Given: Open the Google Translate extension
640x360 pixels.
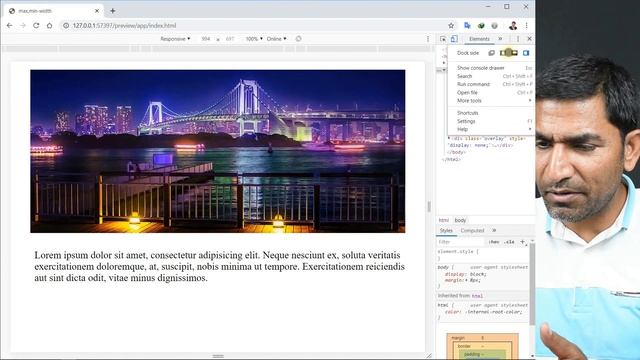Looking at the screenshot, I should [x=467, y=25].
